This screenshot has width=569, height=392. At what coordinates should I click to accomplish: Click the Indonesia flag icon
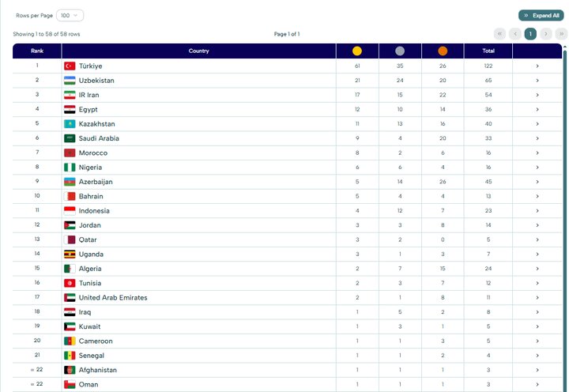[70, 211]
